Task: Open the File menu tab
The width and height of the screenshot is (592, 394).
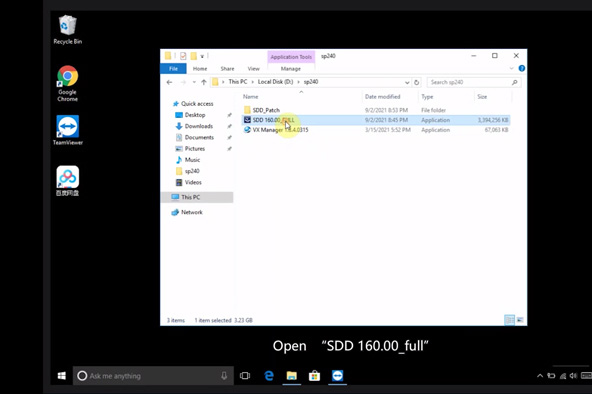Action: click(173, 69)
